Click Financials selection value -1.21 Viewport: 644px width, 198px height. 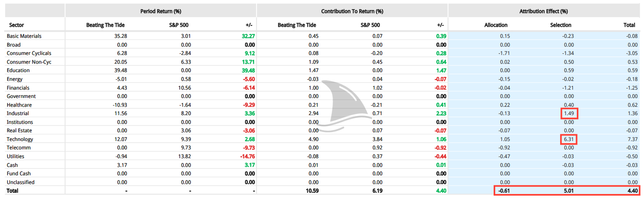point(568,88)
